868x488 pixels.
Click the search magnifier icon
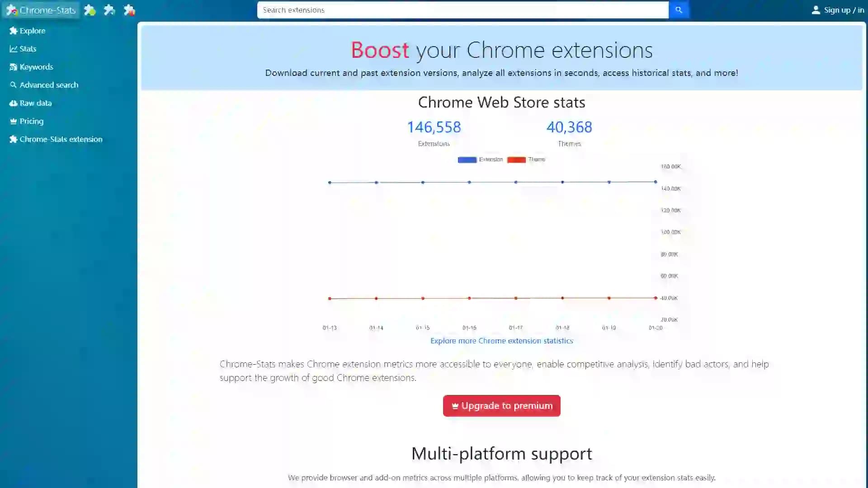click(x=679, y=9)
